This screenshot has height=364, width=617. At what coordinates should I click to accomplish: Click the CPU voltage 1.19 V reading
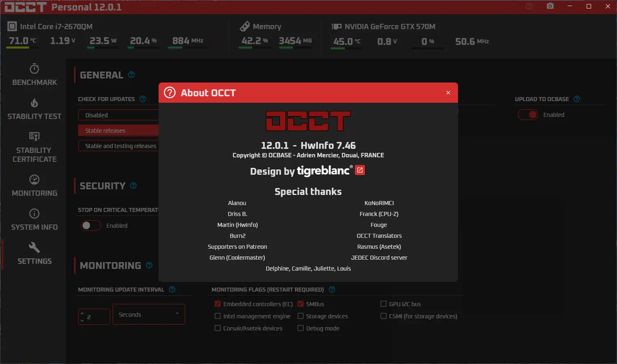point(63,41)
